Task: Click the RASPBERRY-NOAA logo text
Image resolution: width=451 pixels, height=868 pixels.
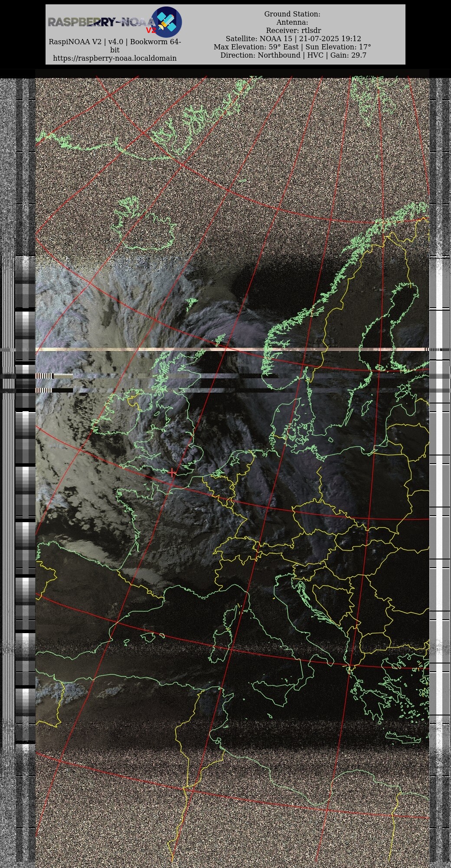Action: (101, 23)
